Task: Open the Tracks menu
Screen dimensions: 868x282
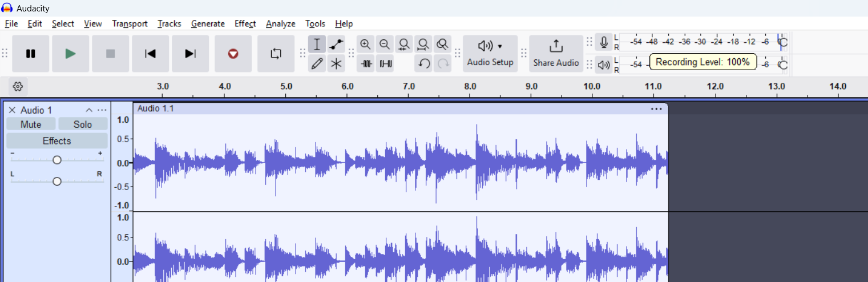Action: pyautogui.click(x=169, y=23)
